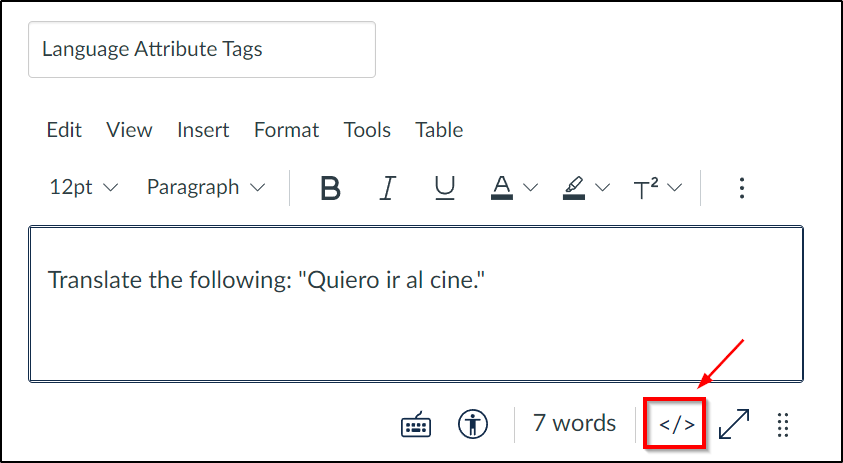Open the Insert menu
The width and height of the screenshot is (843, 463).
pos(203,130)
